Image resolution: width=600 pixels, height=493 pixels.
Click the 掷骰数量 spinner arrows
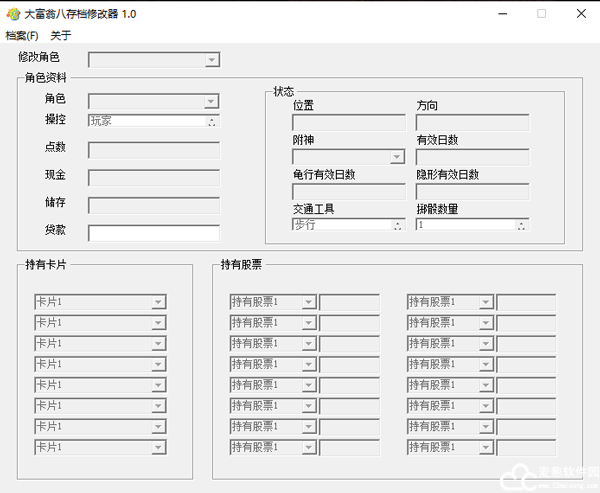521,226
